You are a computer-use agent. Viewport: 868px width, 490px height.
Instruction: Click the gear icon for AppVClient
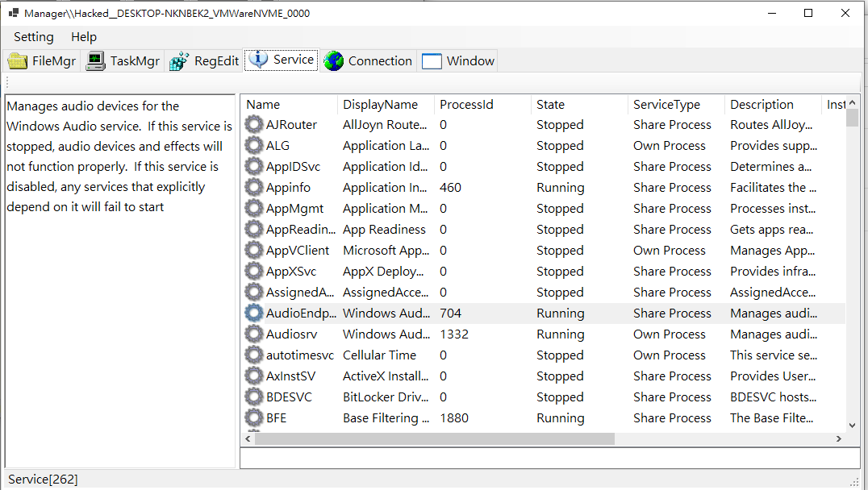(254, 251)
